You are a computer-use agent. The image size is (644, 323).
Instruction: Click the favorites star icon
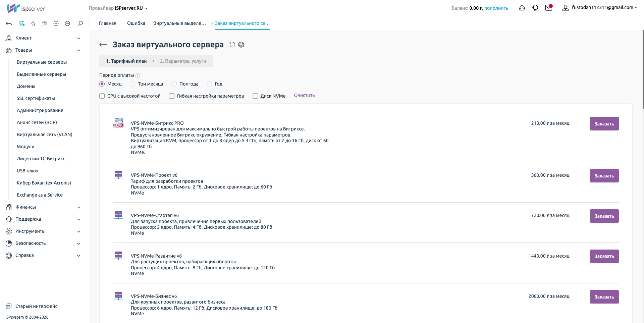[x=33, y=23]
